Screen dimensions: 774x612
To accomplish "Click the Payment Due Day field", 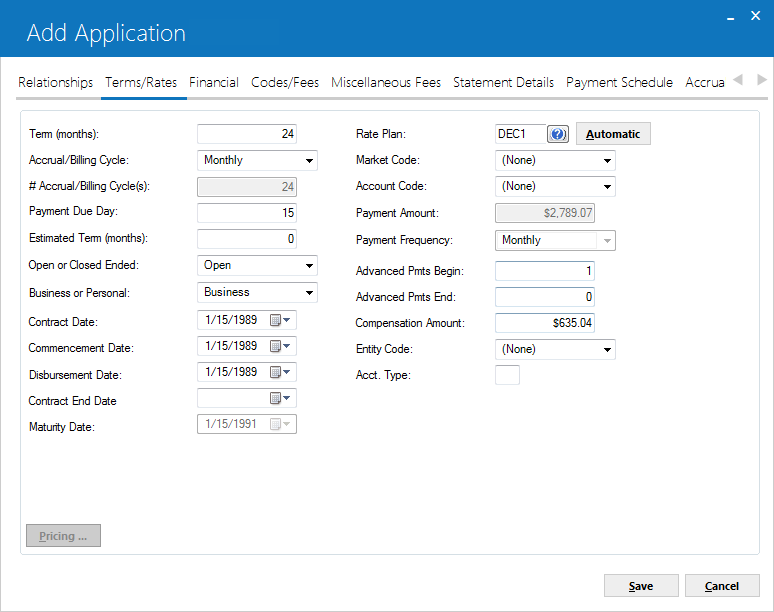I will pos(247,213).
